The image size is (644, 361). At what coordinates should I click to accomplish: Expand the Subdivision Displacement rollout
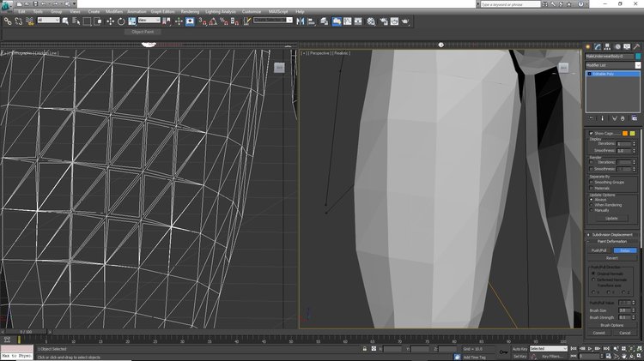coord(612,235)
